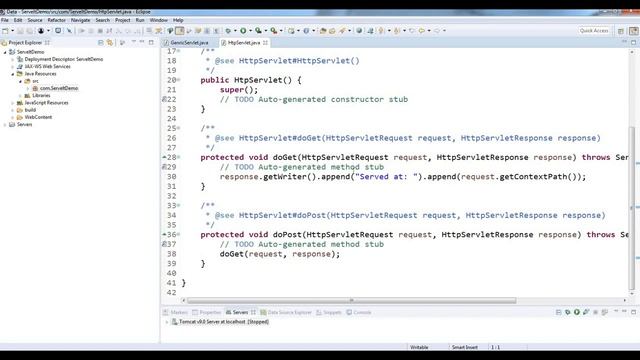The height and width of the screenshot is (360, 640).
Task: Focus the Quick Access search field
Action: [x=594, y=31]
